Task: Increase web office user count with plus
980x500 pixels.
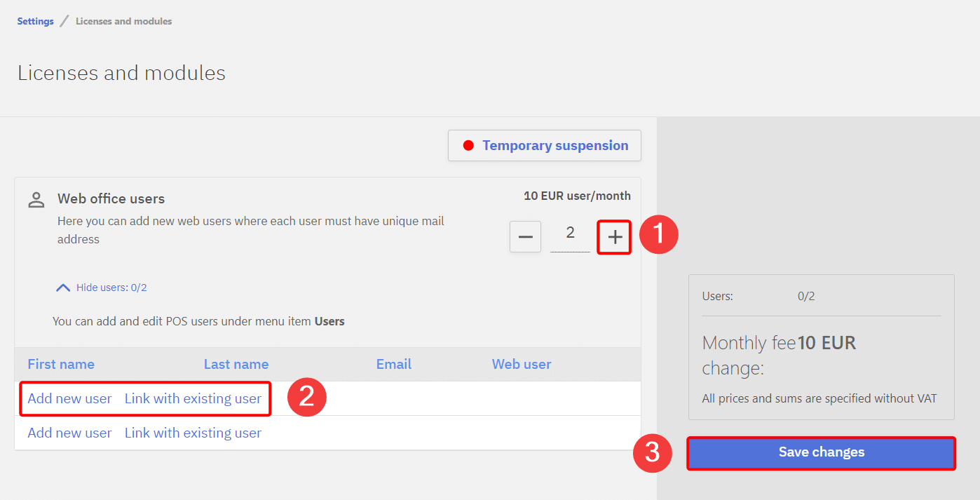Action: tap(614, 237)
